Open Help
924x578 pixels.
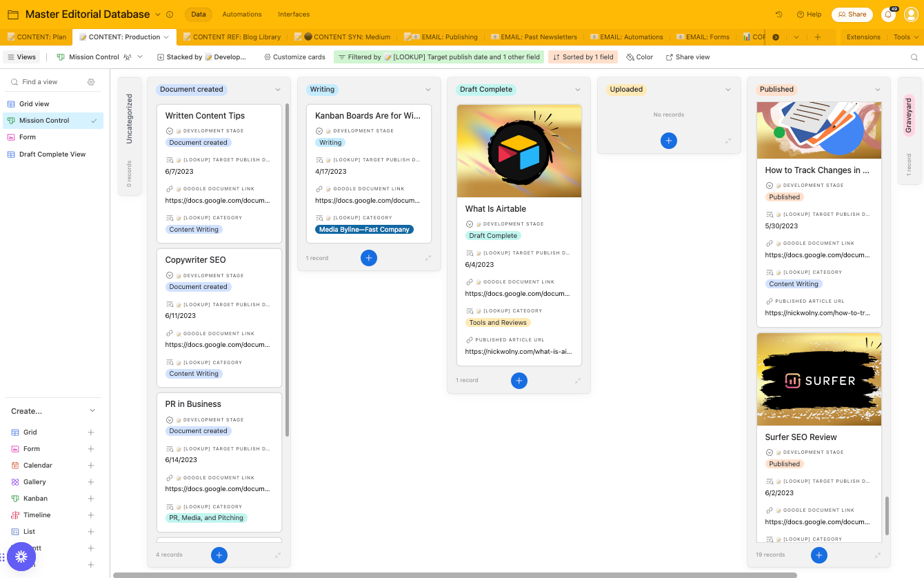tap(809, 14)
